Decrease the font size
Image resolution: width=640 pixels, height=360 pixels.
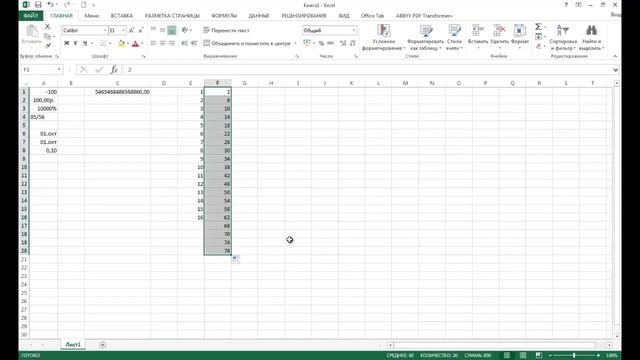[x=141, y=31]
